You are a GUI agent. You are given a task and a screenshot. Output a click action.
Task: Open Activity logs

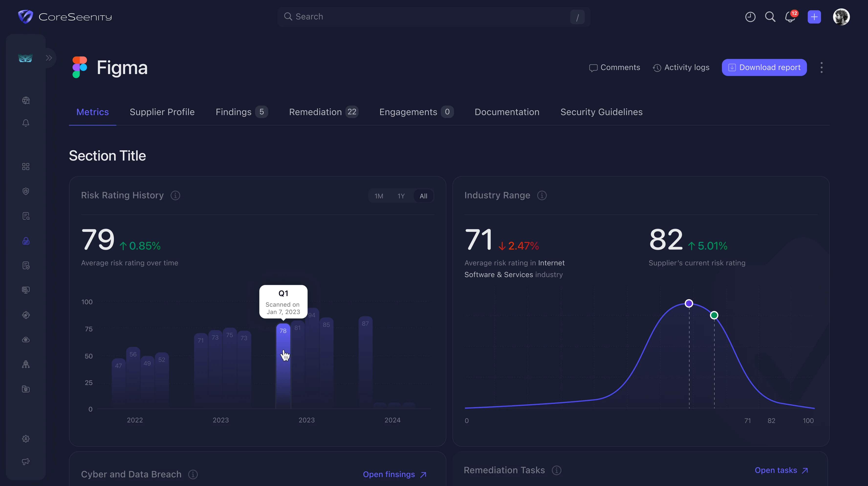click(681, 67)
